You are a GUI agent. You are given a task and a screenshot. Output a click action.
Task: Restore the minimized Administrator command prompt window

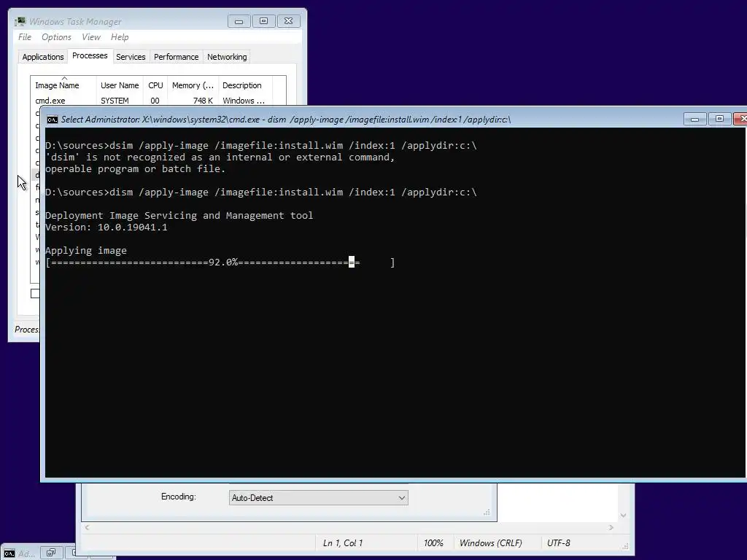coord(51,553)
